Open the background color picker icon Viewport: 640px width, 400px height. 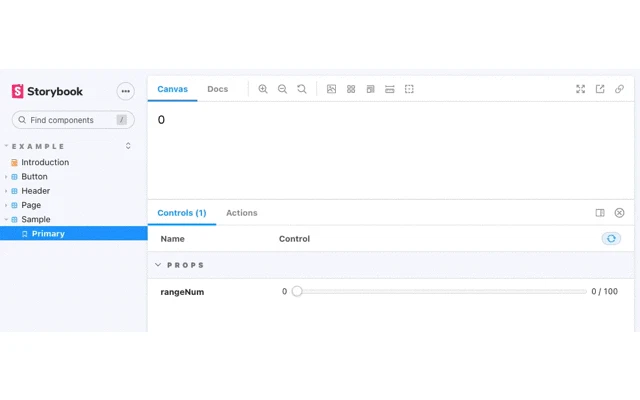(x=331, y=89)
